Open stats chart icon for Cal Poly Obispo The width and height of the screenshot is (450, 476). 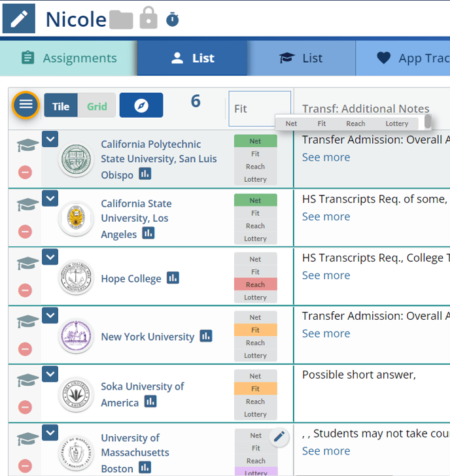click(145, 174)
